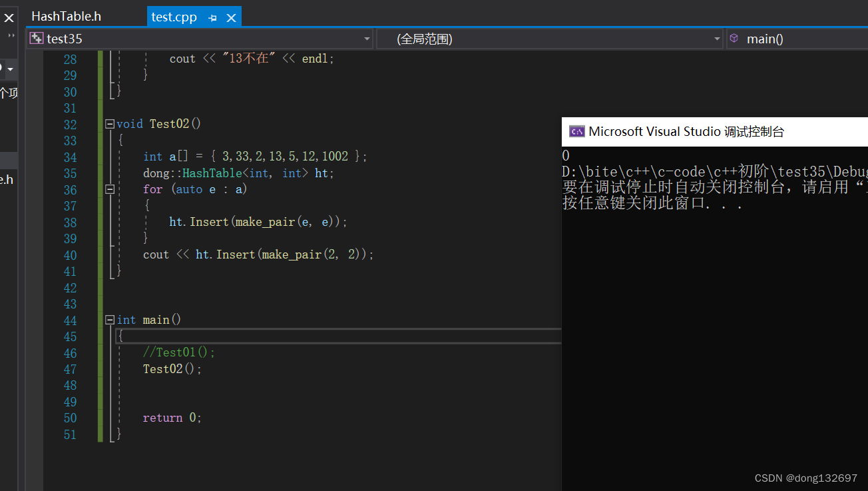Open the left panel dropdown arrow
Image resolution: width=868 pixels, height=491 pixels.
click(10, 69)
